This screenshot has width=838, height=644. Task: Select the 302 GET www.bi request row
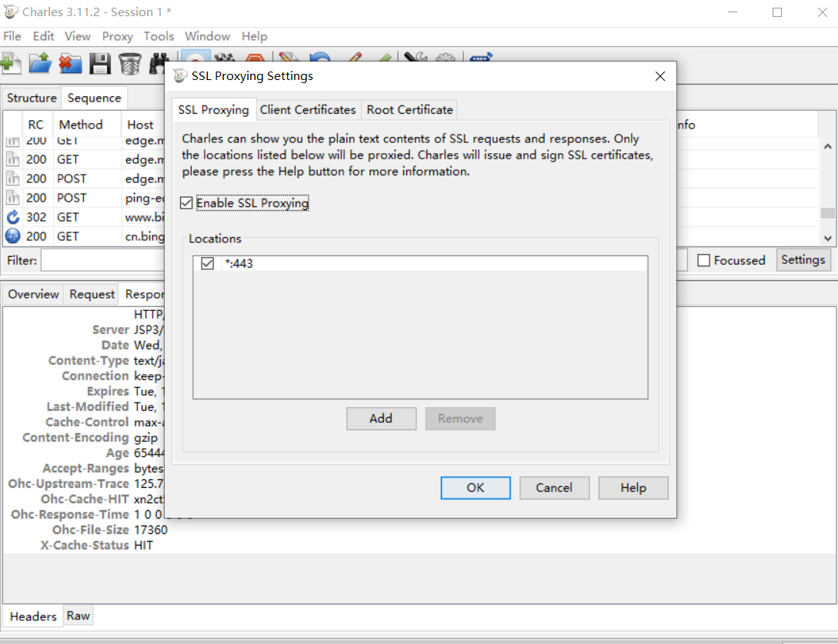pos(85,217)
